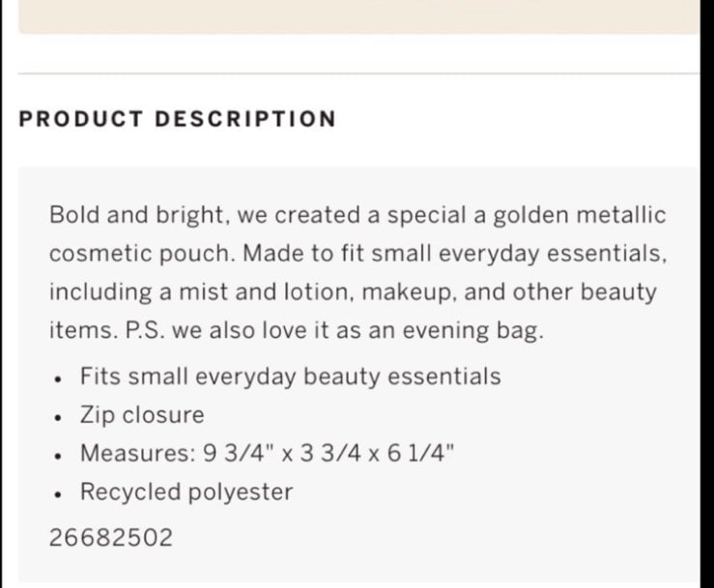Viewport: 714px width, 588px height.
Task: Select the item number 26682502
Action: (x=111, y=538)
